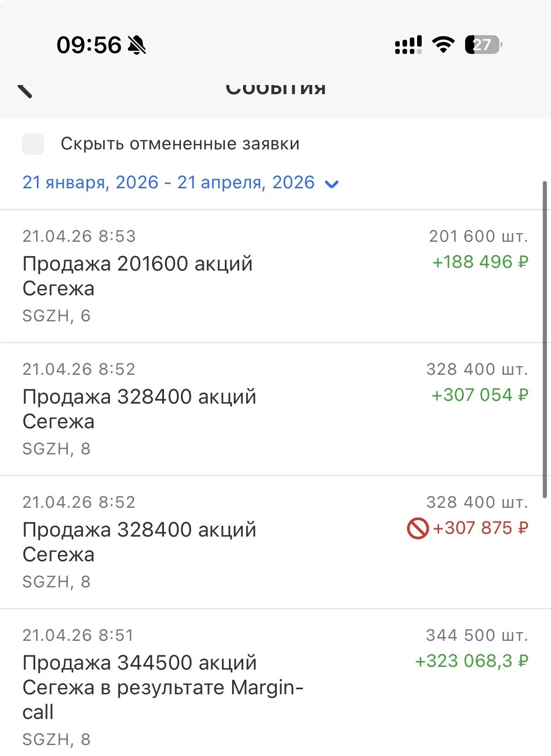The width and height of the screenshot is (551, 756).
Task: Tap the battery indicator icon
Action: tap(483, 45)
